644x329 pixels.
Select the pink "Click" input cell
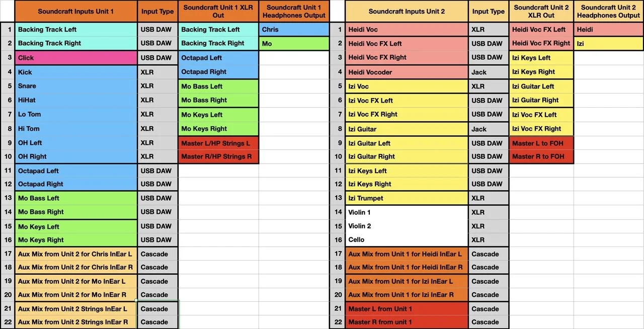[76, 58]
